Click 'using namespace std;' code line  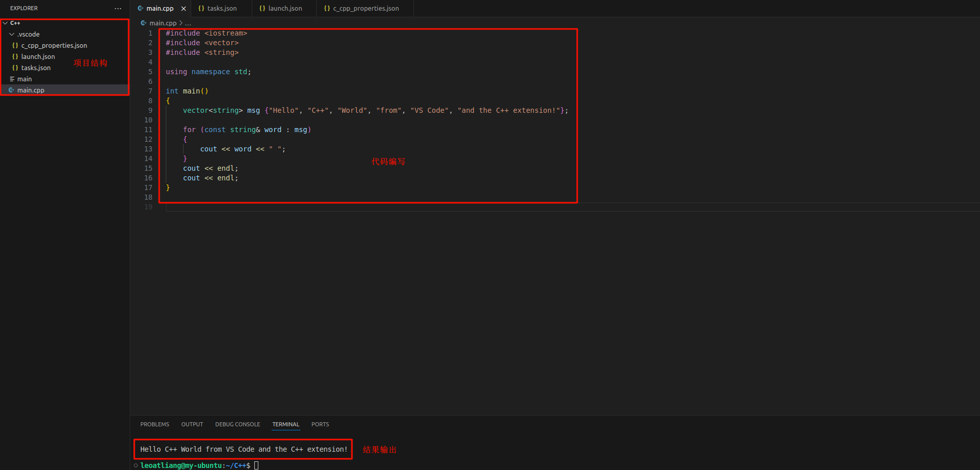pos(209,72)
